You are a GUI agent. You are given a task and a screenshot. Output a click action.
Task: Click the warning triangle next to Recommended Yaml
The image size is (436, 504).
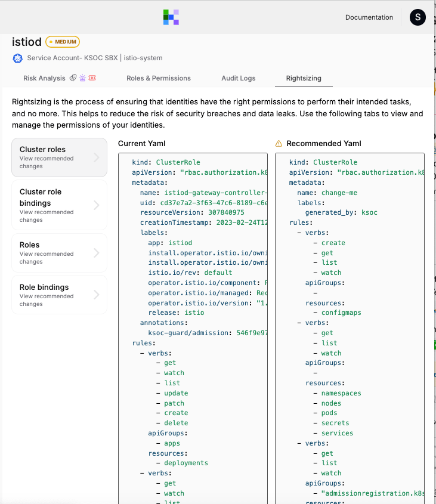(x=279, y=144)
